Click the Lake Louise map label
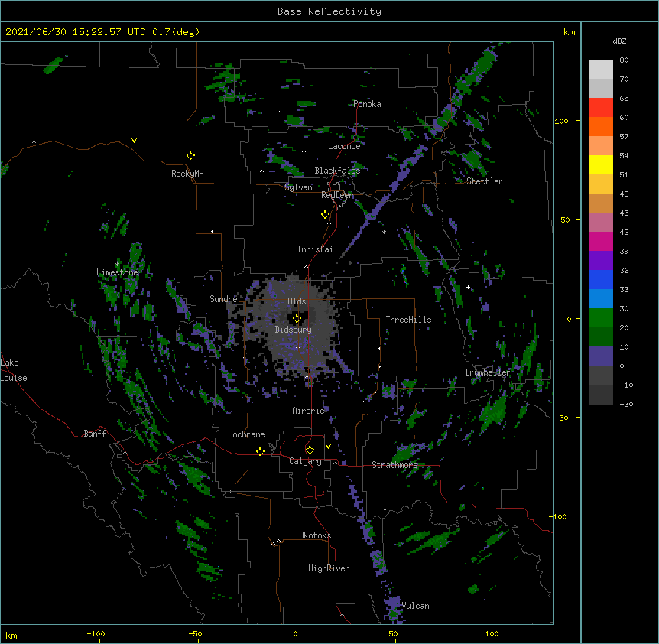Image resolution: width=659 pixels, height=644 pixels. pyautogui.click(x=14, y=370)
